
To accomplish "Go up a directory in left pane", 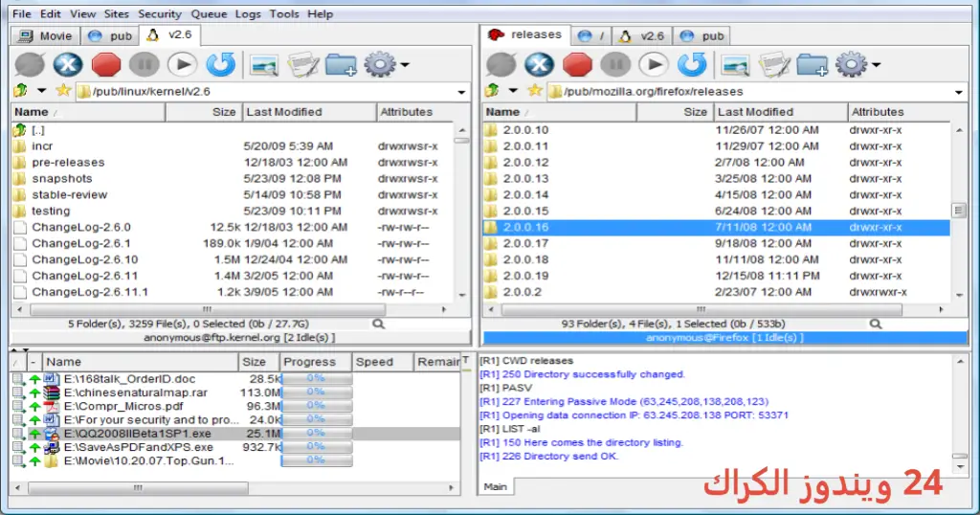I will [21, 91].
